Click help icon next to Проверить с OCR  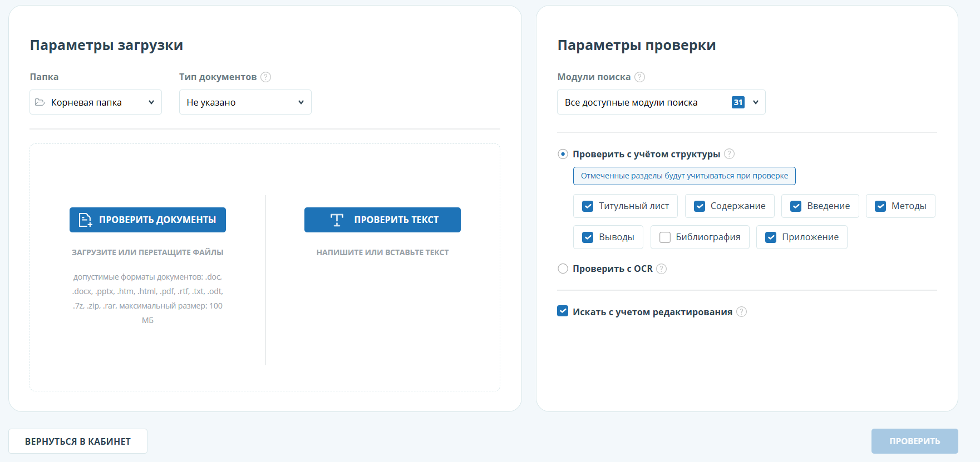661,269
